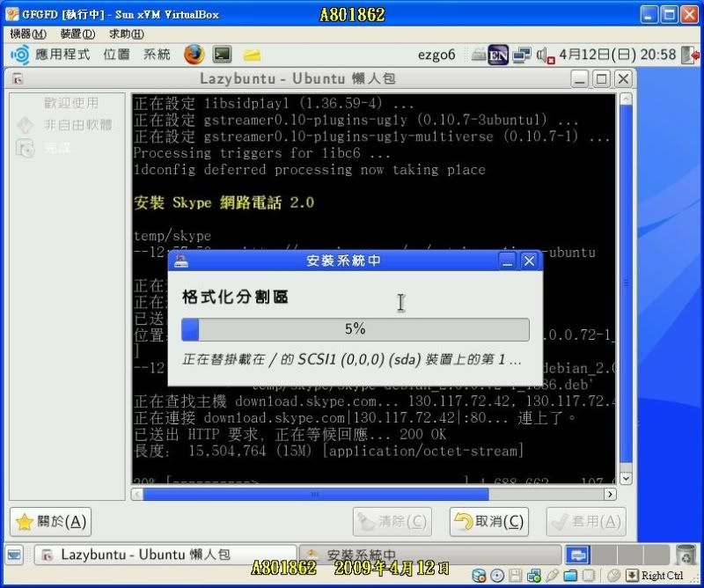Click the 長度: 15,504,764 terminal line
This screenshot has height=588, width=704.
pyautogui.click(x=328, y=451)
